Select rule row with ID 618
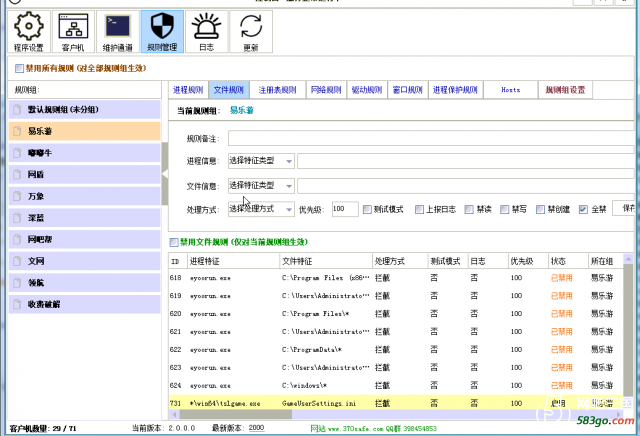640x436 pixels. click(396, 278)
